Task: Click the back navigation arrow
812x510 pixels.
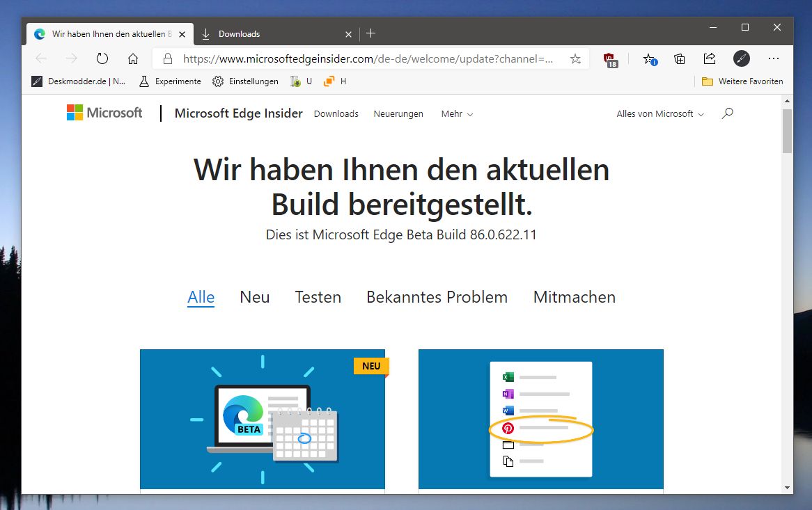Action: pos(41,58)
